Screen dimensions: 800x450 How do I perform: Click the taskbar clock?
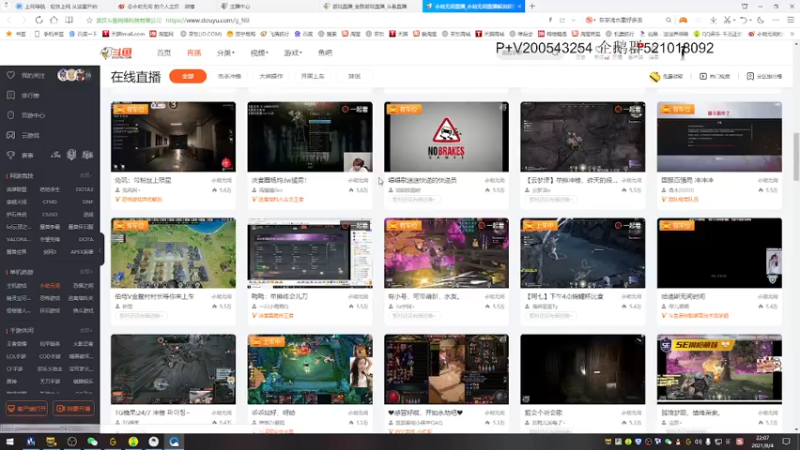tap(762, 441)
